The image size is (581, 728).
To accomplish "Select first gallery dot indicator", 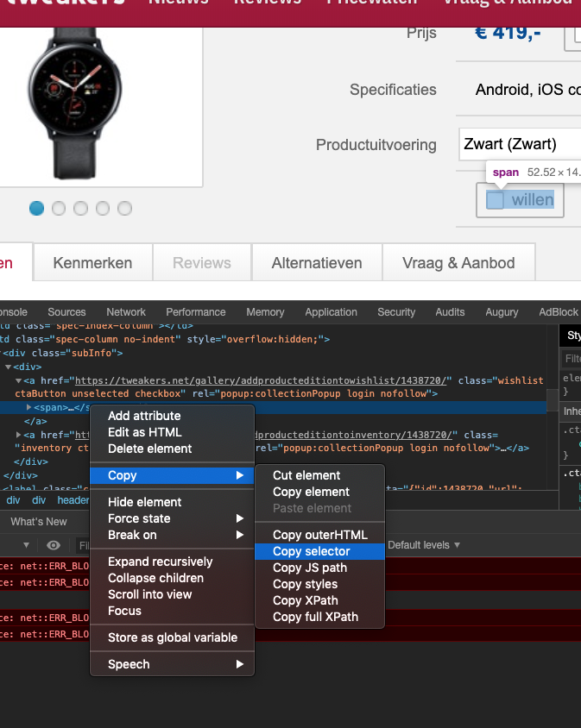I will [37, 208].
